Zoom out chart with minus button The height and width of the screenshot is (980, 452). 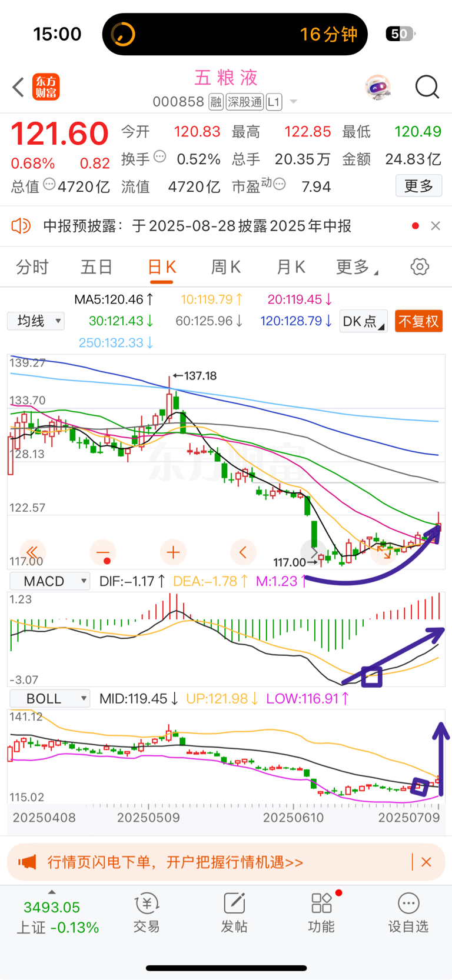(x=103, y=552)
